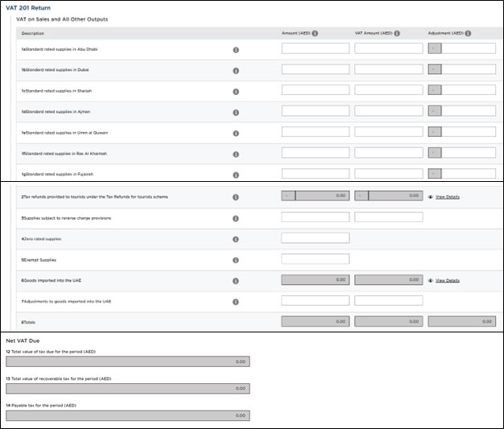Click the Net VAT Due heading

pyautogui.click(x=23, y=340)
